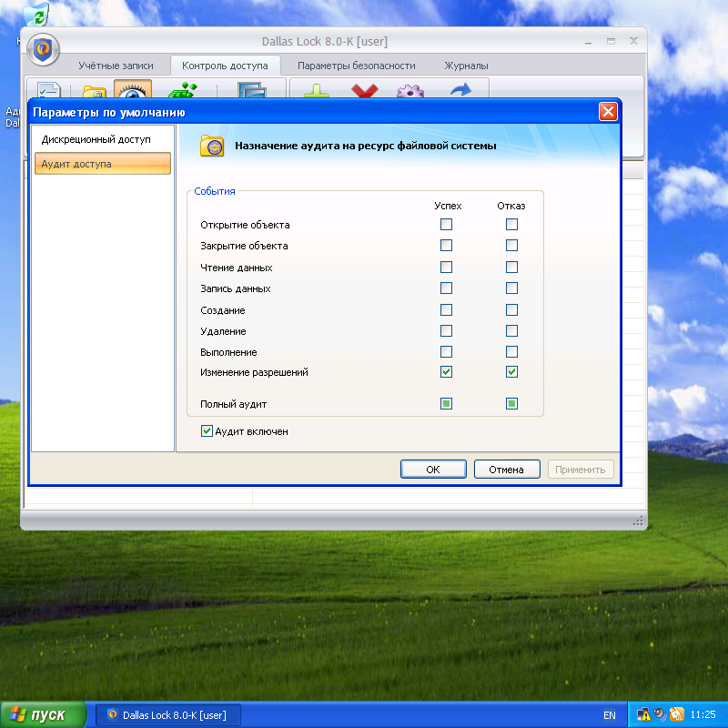Click the purple gear properties toolbar icon
The width and height of the screenshot is (728, 728).
click(410, 90)
